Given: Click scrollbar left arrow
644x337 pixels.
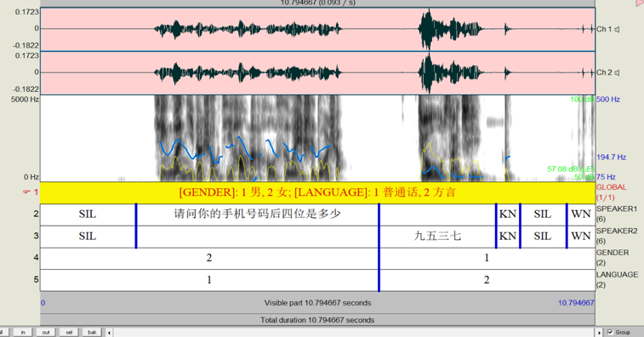Looking at the screenshot, I should pyautogui.click(x=109, y=333).
